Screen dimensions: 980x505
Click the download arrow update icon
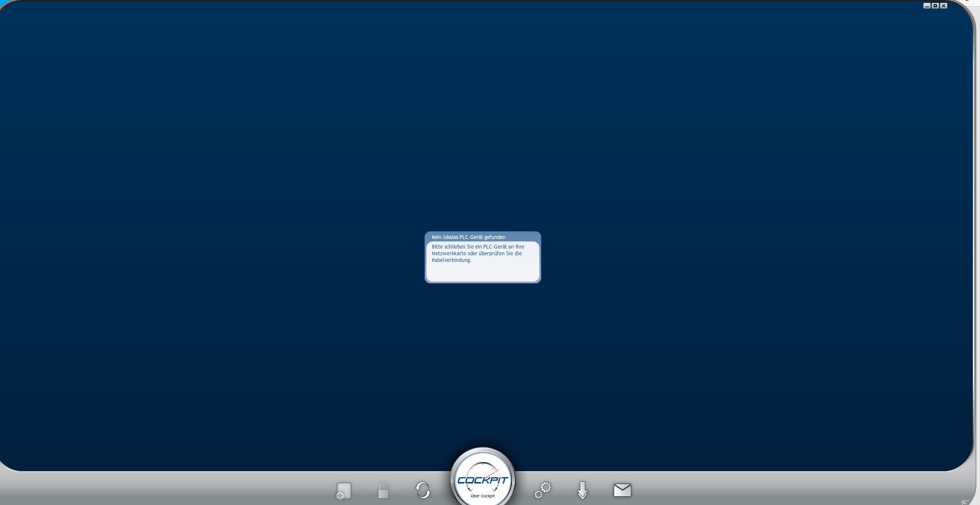582,490
